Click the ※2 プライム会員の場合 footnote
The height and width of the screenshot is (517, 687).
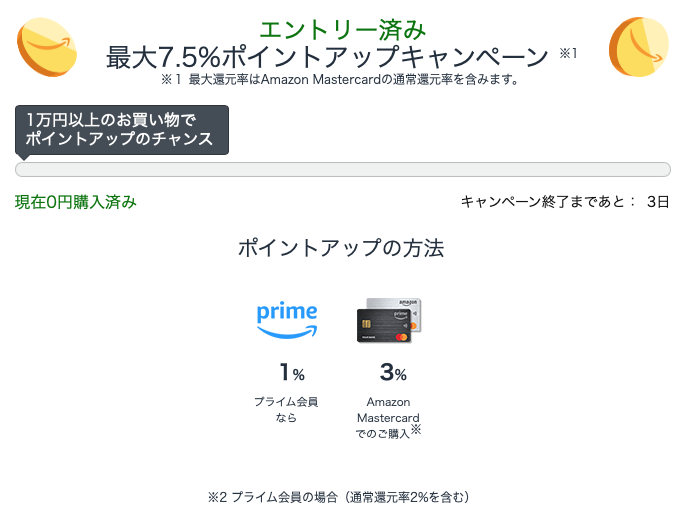pyautogui.click(x=339, y=497)
